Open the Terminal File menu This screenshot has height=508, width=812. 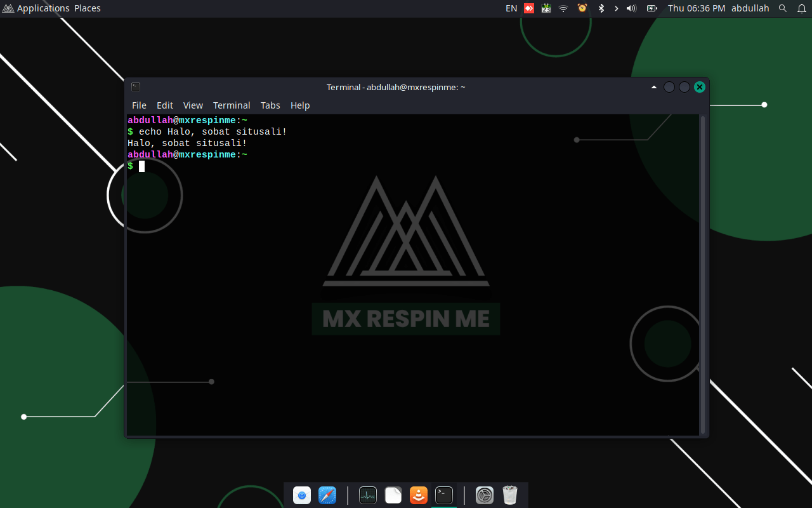139,105
